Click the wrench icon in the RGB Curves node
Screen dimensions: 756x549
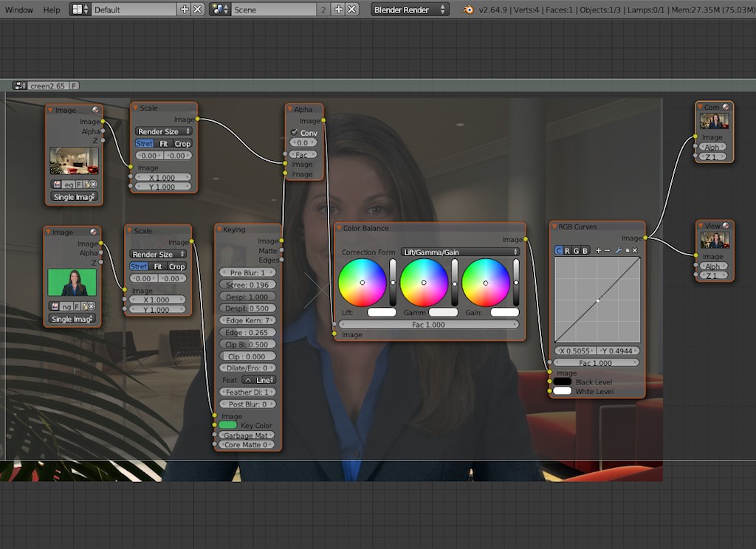click(618, 250)
